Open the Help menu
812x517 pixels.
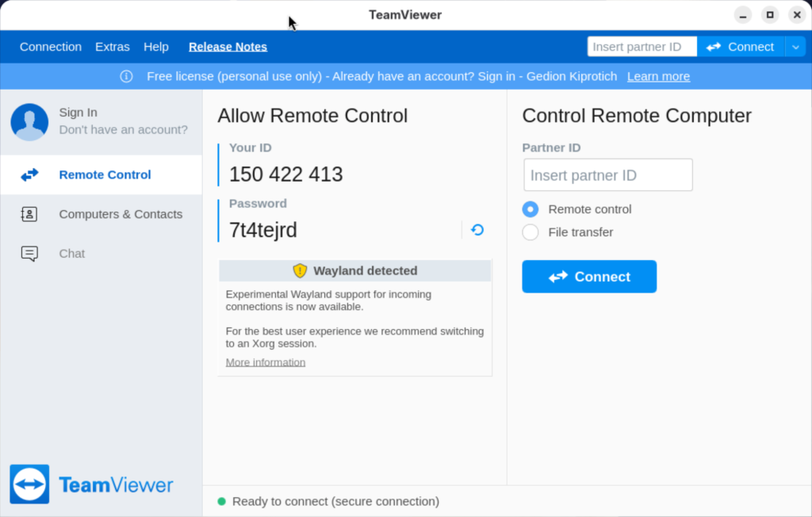click(x=156, y=47)
